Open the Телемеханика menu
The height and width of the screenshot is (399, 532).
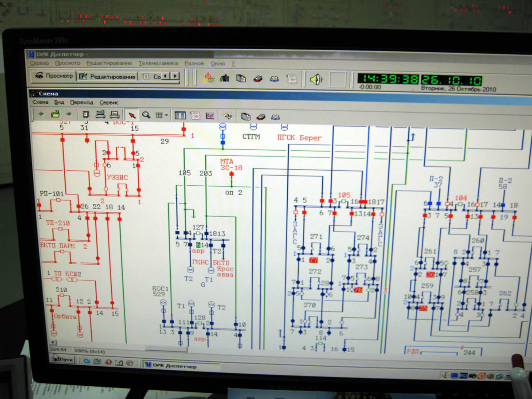pos(158,63)
